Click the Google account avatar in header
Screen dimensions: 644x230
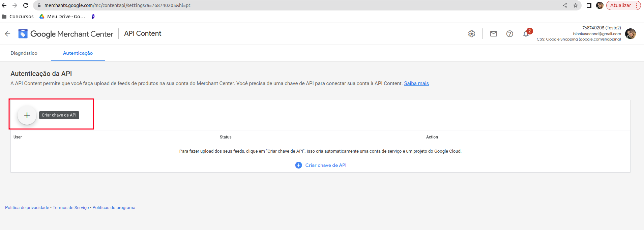(x=631, y=34)
